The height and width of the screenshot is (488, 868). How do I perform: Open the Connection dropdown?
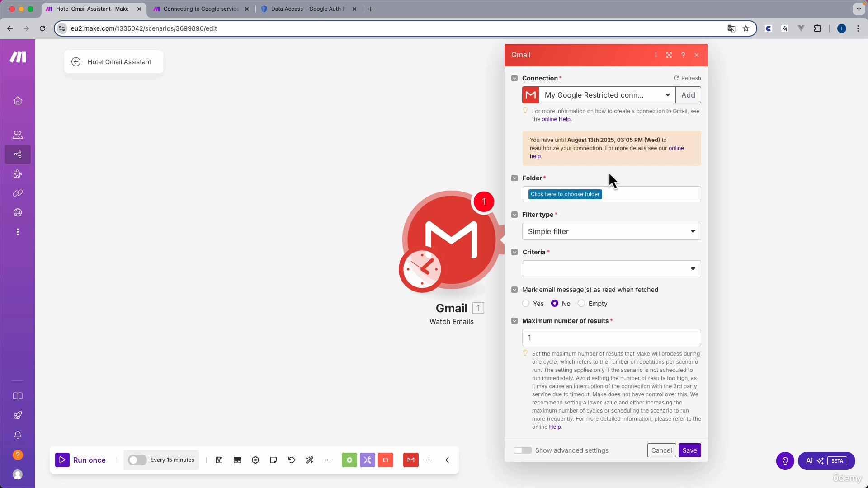(x=607, y=95)
